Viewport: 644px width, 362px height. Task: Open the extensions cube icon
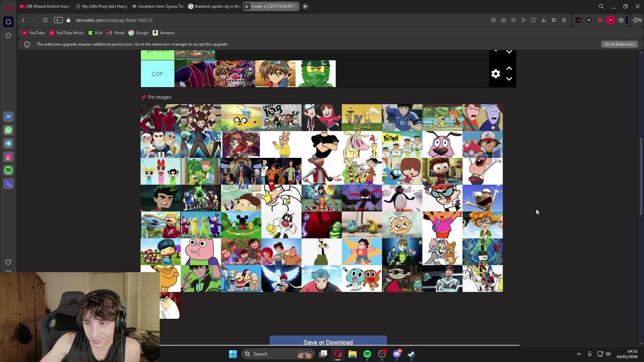click(x=621, y=20)
